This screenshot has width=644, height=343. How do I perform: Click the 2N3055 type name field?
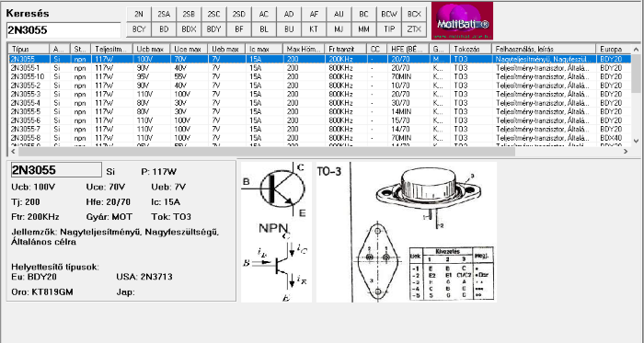point(56,170)
